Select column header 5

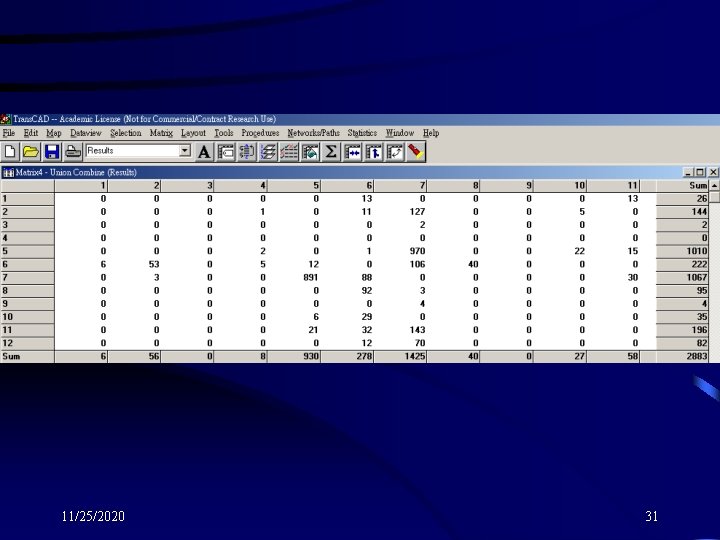click(x=294, y=186)
